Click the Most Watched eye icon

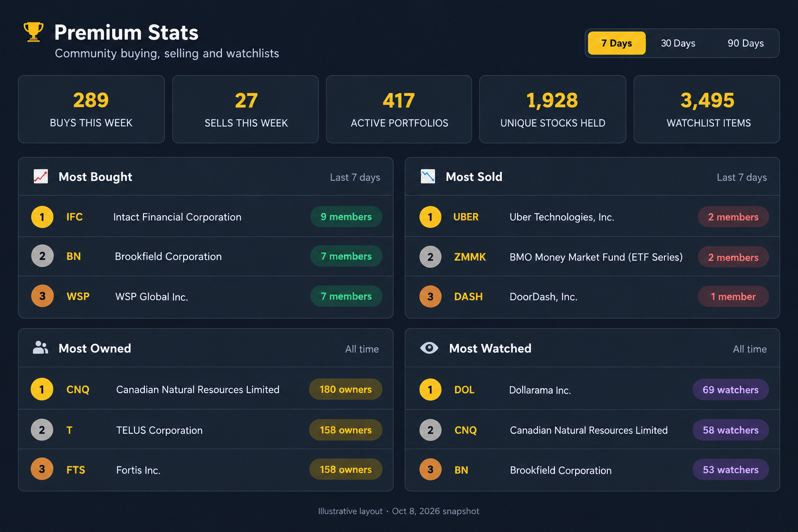429,348
